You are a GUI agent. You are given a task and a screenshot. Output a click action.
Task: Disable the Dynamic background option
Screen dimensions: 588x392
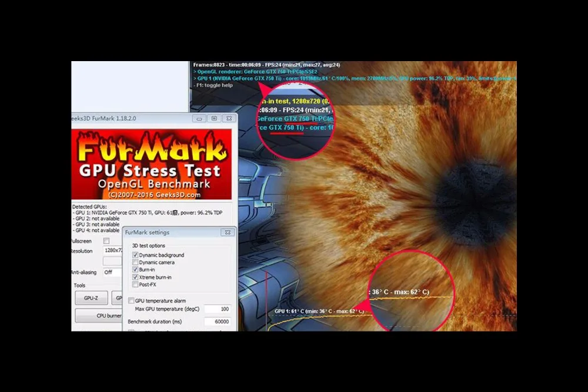[x=135, y=255]
